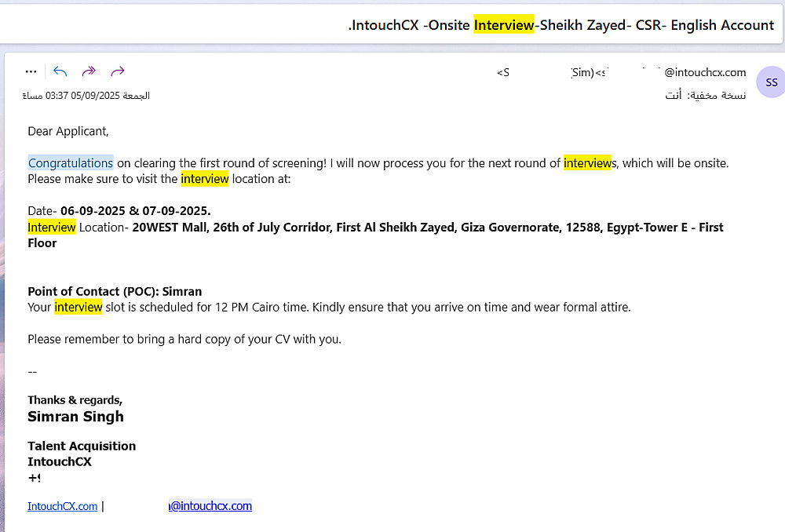Click the Talent Acquisition title text

(x=82, y=446)
